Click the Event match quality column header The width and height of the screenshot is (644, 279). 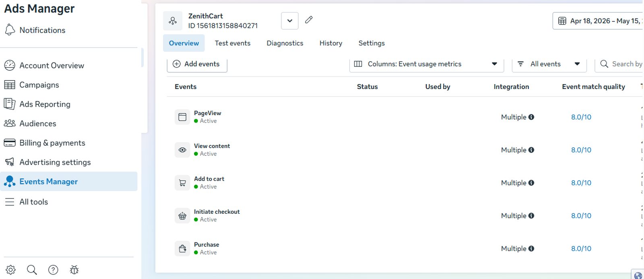point(594,87)
